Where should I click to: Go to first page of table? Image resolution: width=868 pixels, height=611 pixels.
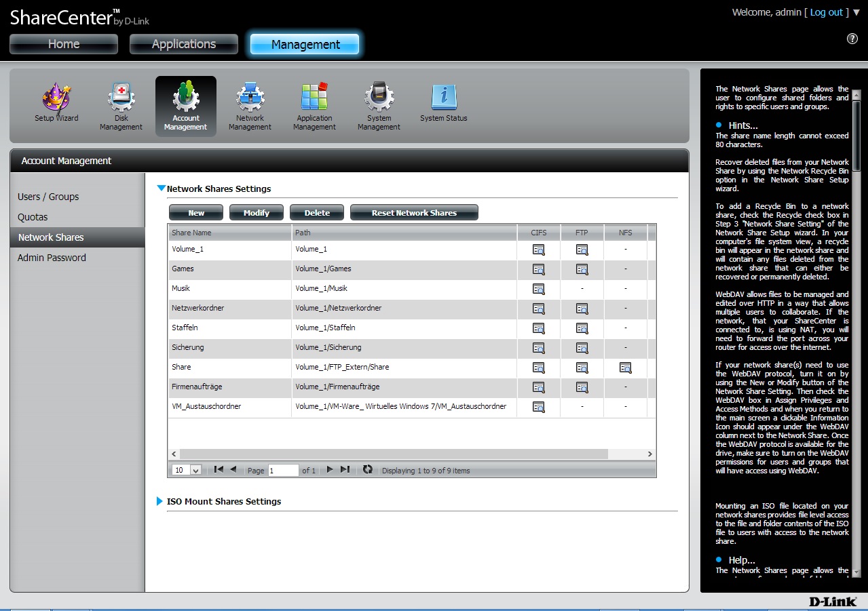tap(219, 469)
